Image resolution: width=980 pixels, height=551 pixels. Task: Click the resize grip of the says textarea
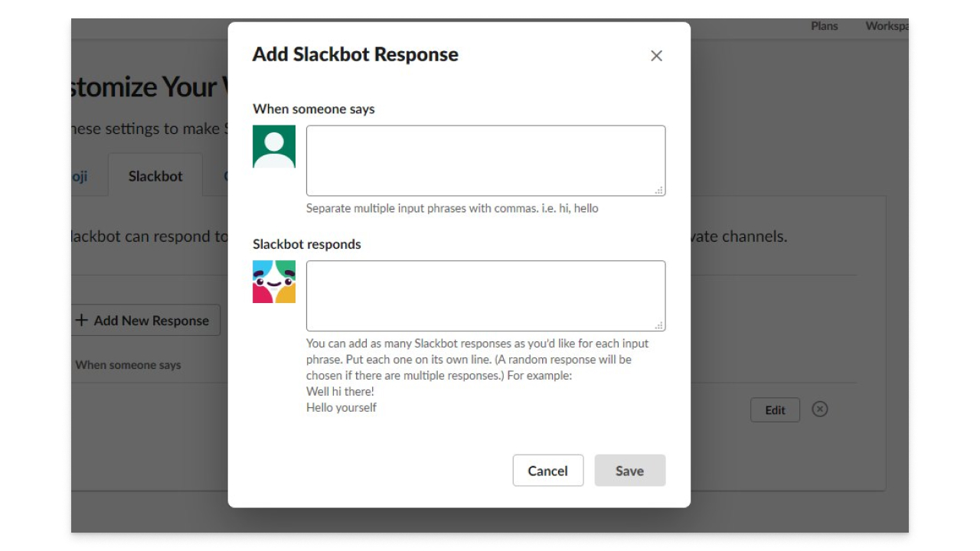659,189
